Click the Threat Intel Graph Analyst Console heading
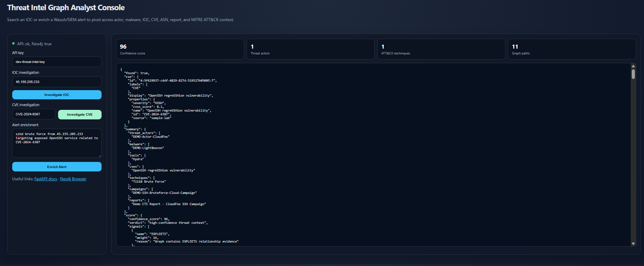Image resolution: width=644 pixels, height=266 pixels. tap(66, 7)
